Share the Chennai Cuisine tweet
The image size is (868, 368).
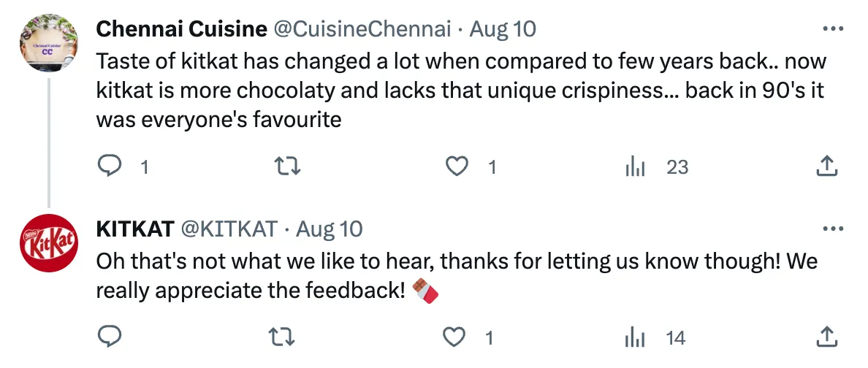(x=826, y=167)
